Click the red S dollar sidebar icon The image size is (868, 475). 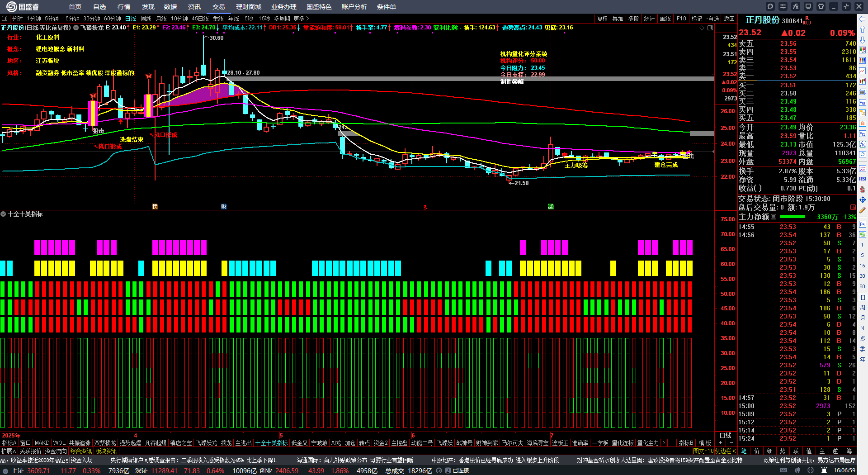(x=863, y=189)
